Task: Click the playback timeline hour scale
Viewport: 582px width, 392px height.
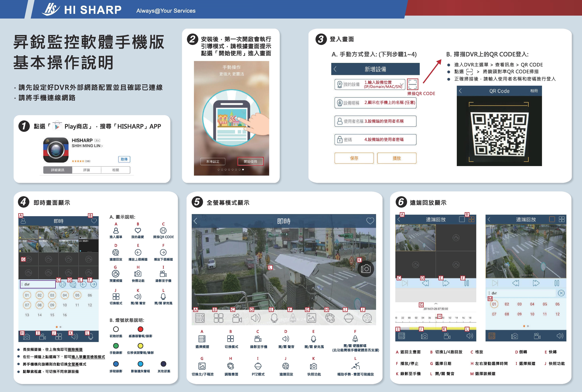Action: point(436,318)
